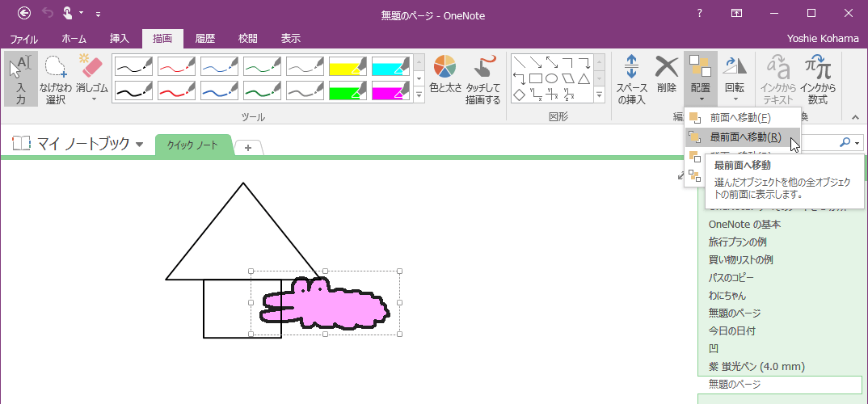Add a new section with plus tab
The height and width of the screenshot is (404, 868).
[x=248, y=148]
